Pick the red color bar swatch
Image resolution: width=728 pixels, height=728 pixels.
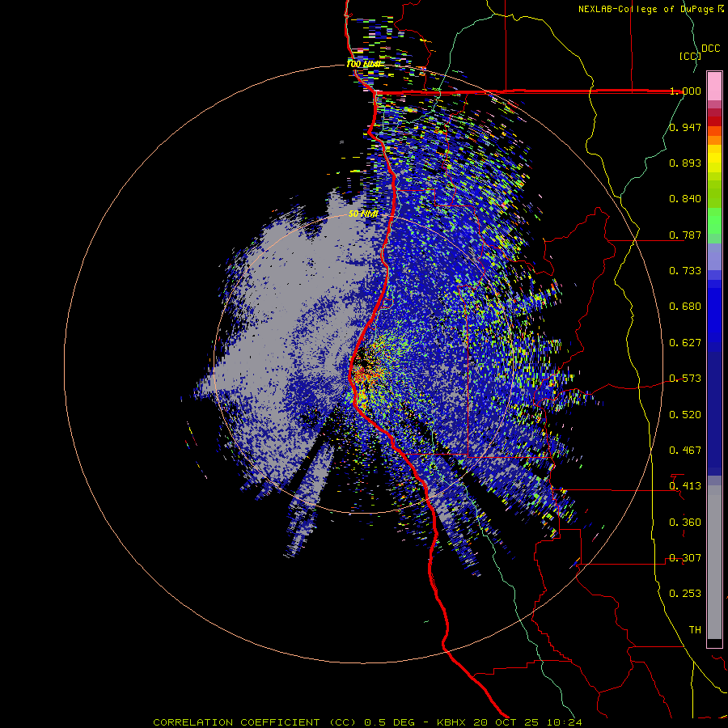714,121
